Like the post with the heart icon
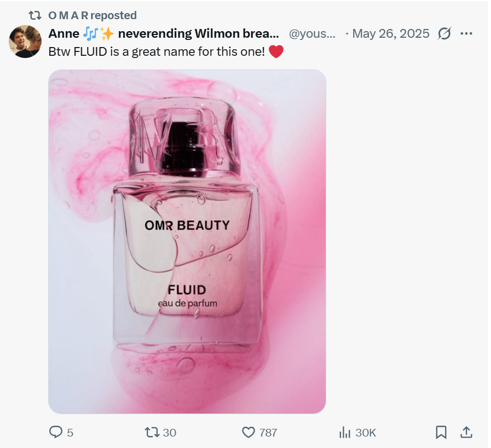The image size is (491, 448). [x=249, y=432]
